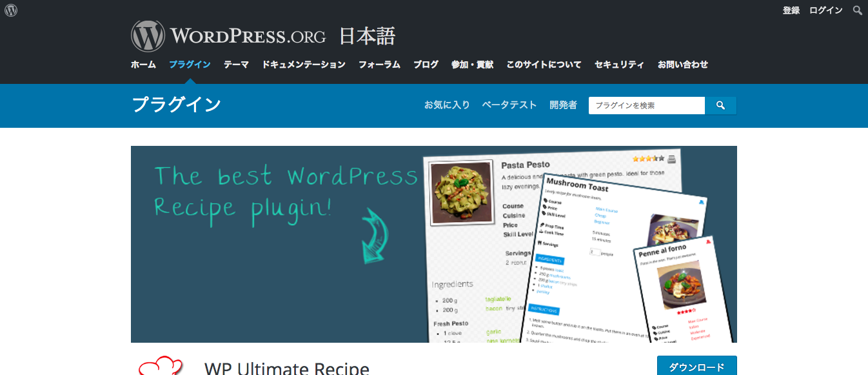Open the テーマ menu item
The height and width of the screenshot is (375, 868).
[236, 65]
